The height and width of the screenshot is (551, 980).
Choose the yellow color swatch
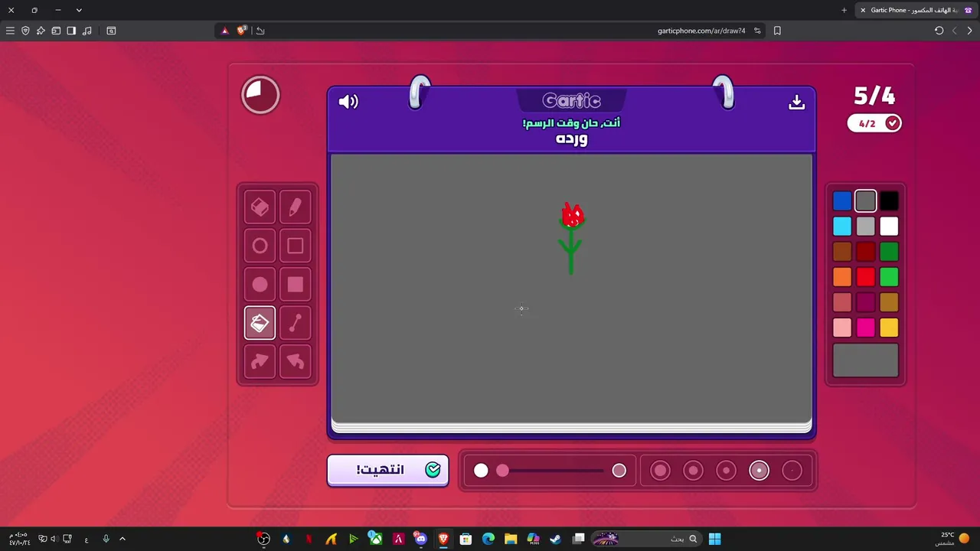889,328
